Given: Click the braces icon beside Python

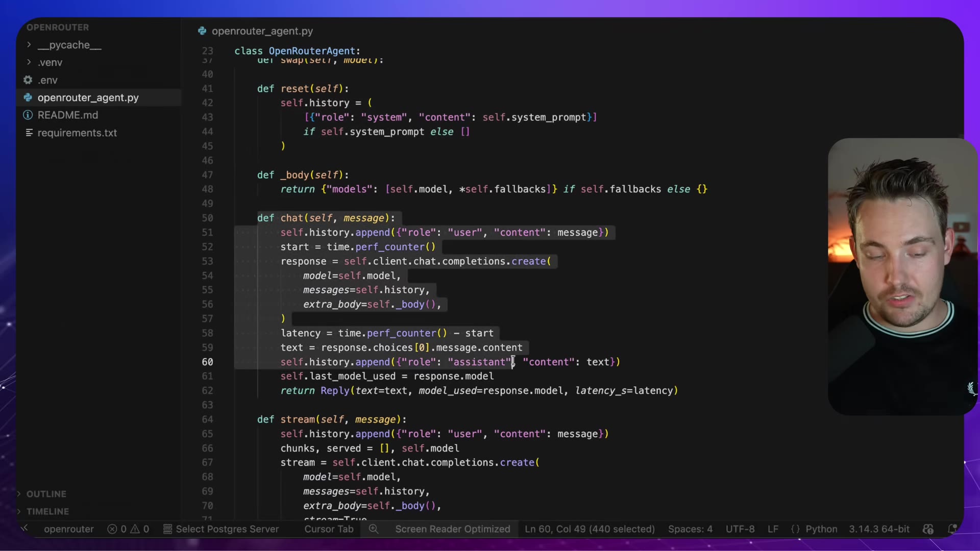Looking at the screenshot, I should click(795, 529).
